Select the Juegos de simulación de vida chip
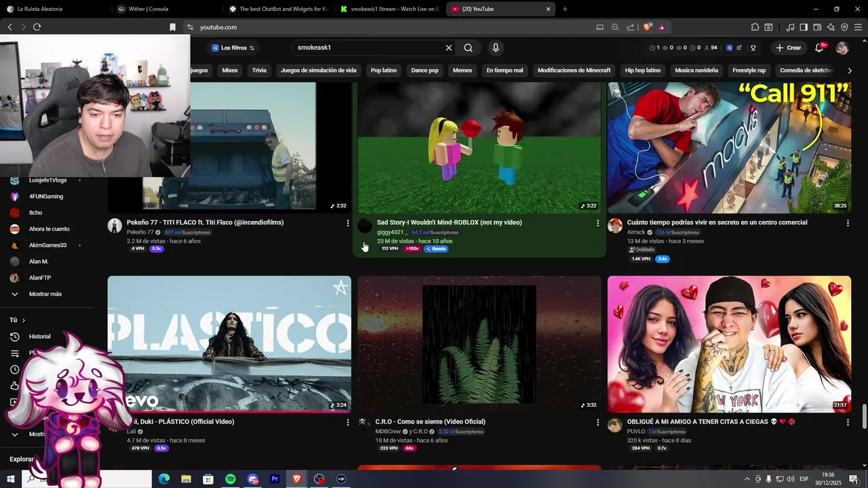This screenshot has height=488, width=868. coord(318,70)
